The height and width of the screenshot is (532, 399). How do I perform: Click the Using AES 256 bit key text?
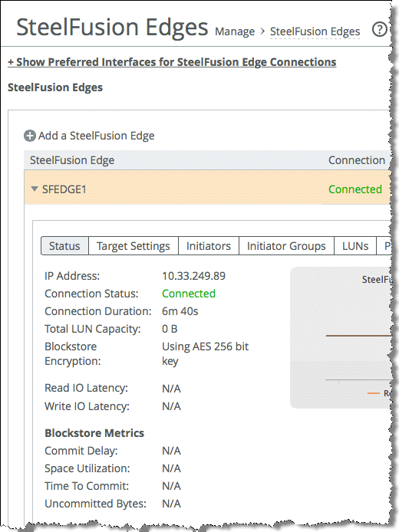click(205, 353)
